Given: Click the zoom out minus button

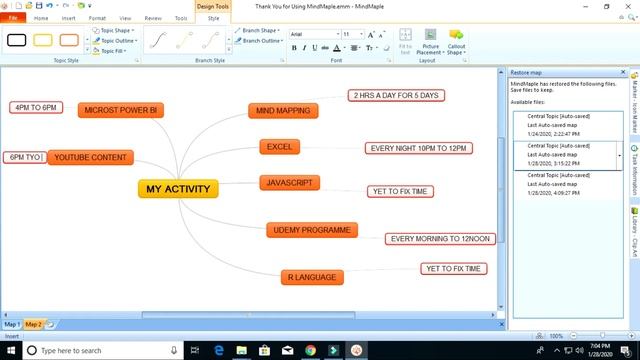Looking at the screenshot, I should [573, 336].
